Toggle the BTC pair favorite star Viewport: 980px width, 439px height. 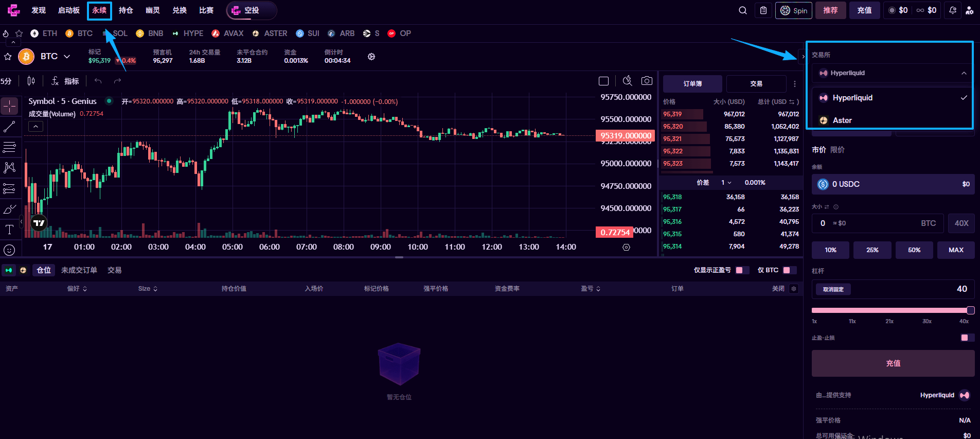[x=8, y=57]
